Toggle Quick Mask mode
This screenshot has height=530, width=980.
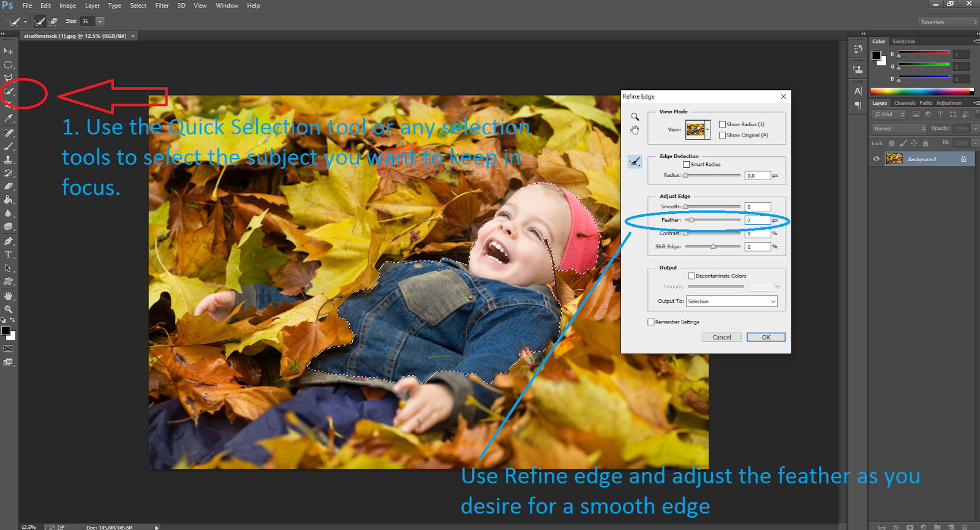tap(8, 349)
